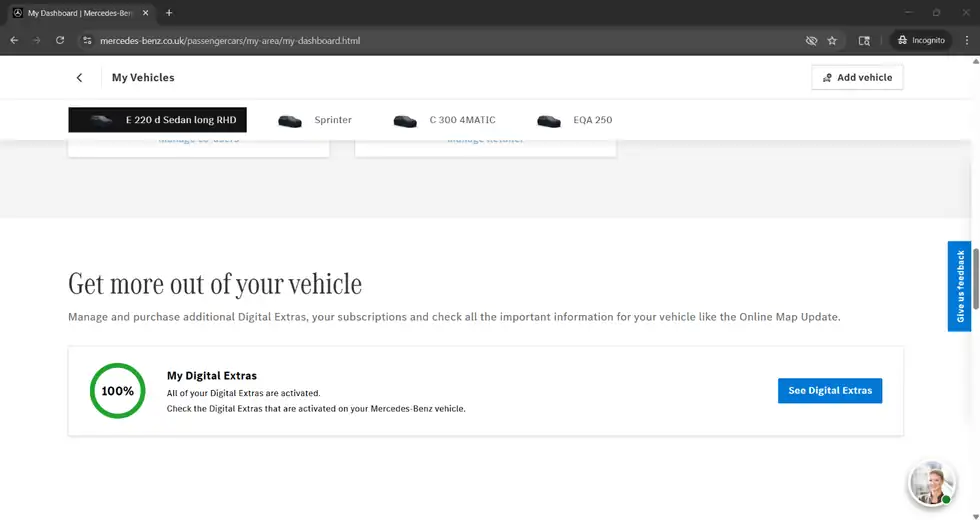Bookmark this page with the star
Screen dimensions: 980x520
[x=832, y=41]
